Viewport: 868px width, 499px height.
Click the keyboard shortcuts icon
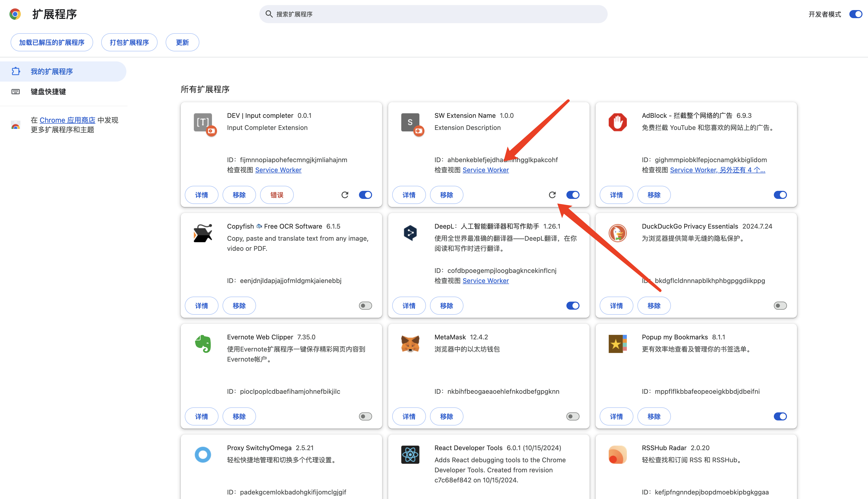point(16,91)
